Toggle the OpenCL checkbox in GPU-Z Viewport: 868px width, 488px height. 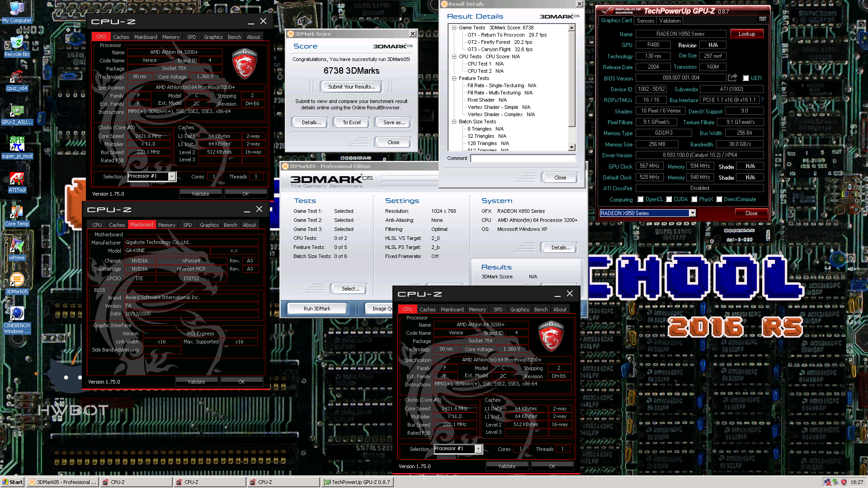pos(641,199)
